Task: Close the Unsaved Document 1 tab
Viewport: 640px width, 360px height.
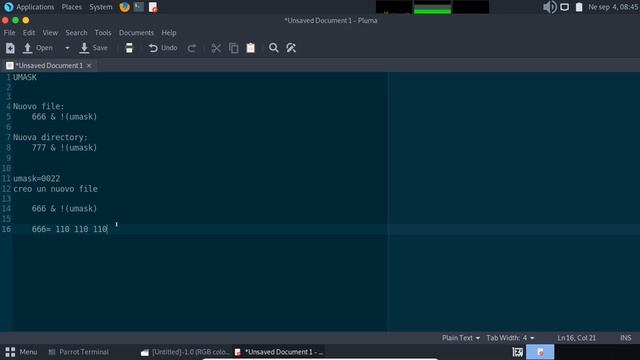Action: click(x=89, y=66)
